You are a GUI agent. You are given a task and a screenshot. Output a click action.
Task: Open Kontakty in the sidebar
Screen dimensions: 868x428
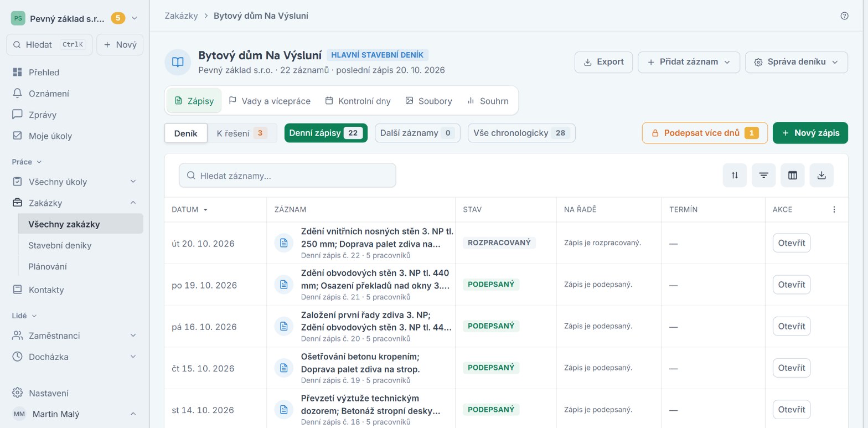75,290
